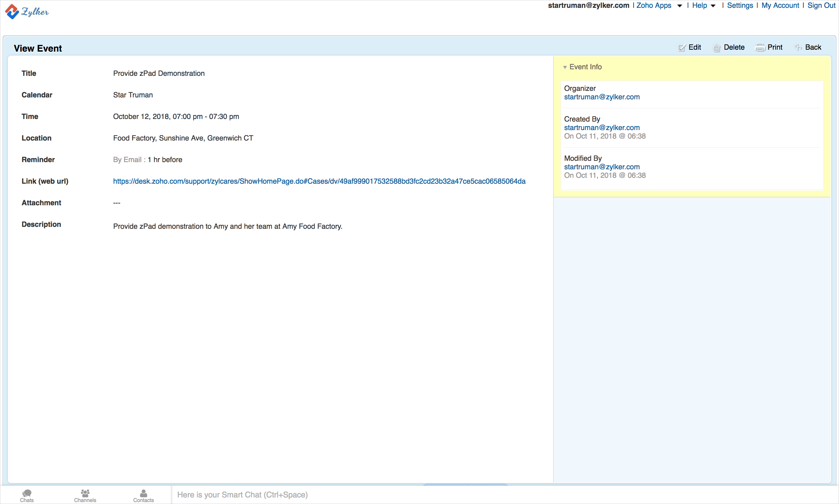Open the Contacts icon in bottom bar

(x=143, y=493)
